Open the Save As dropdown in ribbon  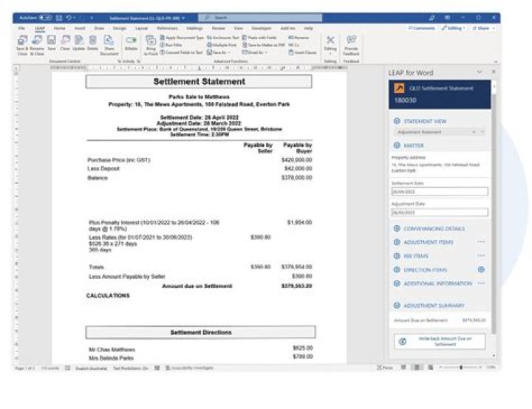[x=219, y=52]
